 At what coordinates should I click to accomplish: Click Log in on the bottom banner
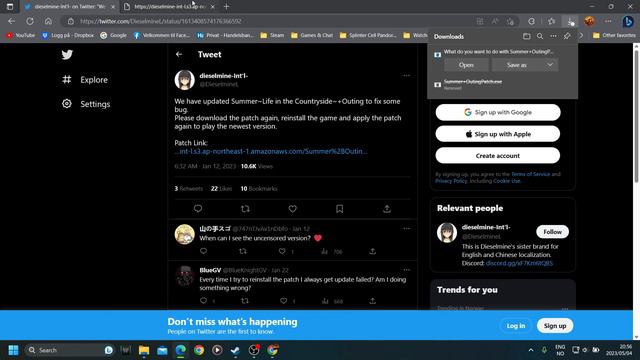[516, 326]
